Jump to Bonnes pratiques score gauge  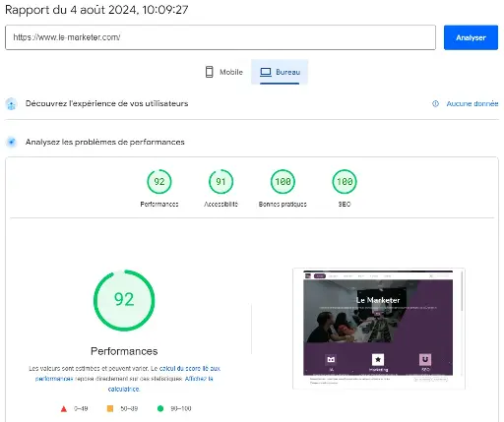pos(283,181)
